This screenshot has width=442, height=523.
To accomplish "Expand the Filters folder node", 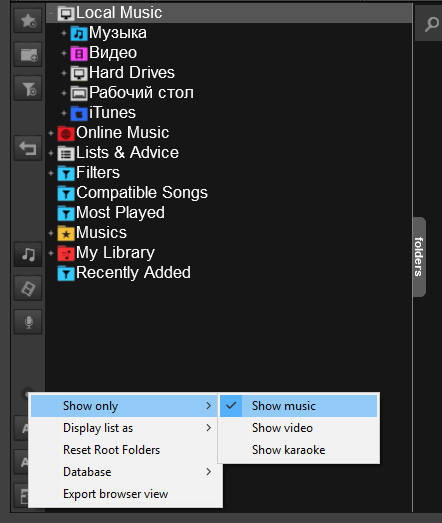I will coord(51,173).
